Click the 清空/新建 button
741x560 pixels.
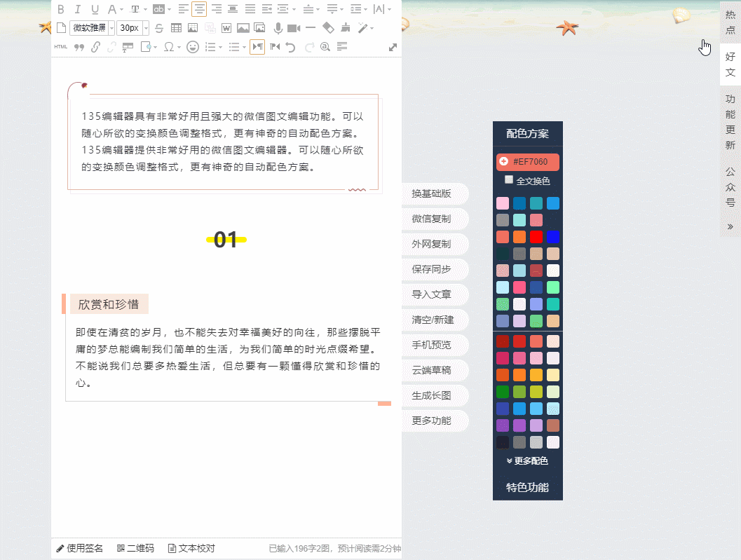[434, 320]
